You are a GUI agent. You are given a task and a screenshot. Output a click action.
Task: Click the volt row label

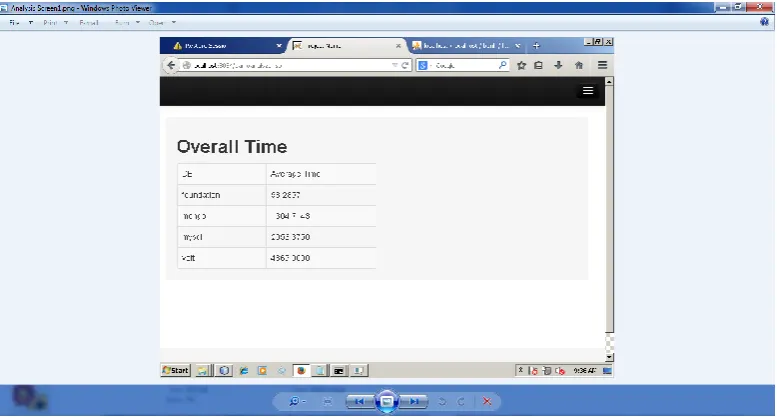click(188, 258)
